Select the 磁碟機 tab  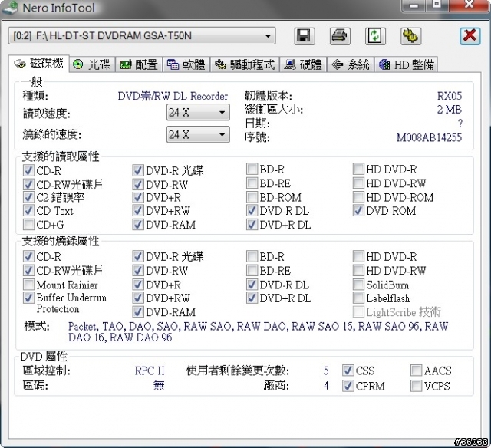(x=39, y=64)
